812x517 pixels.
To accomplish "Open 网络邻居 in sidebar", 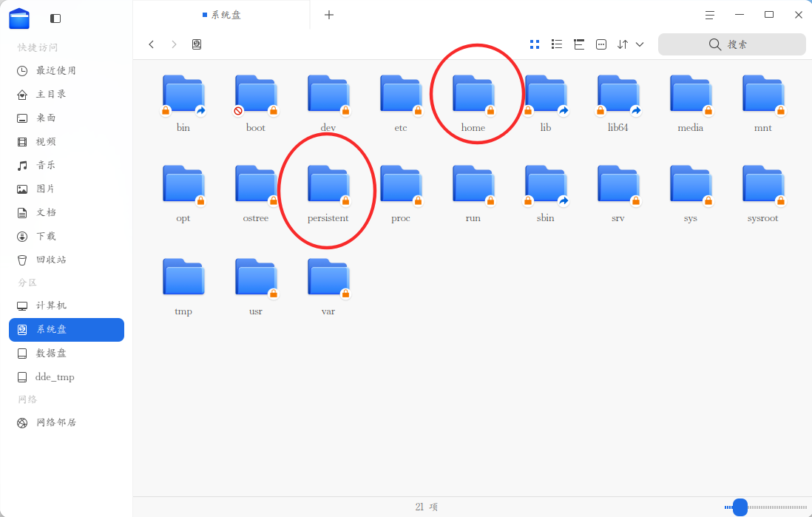I will (x=67, y=423).
